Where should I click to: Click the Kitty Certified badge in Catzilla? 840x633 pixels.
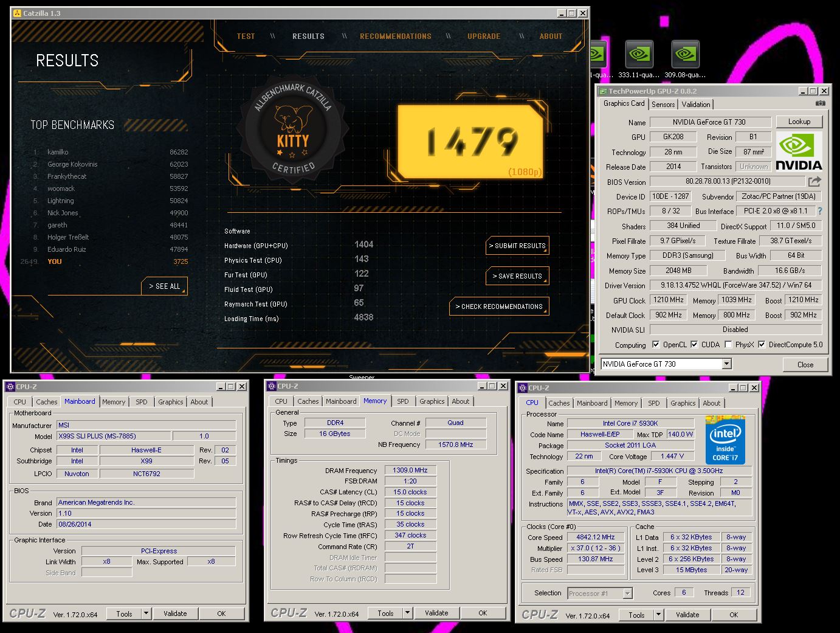point(293,129)
